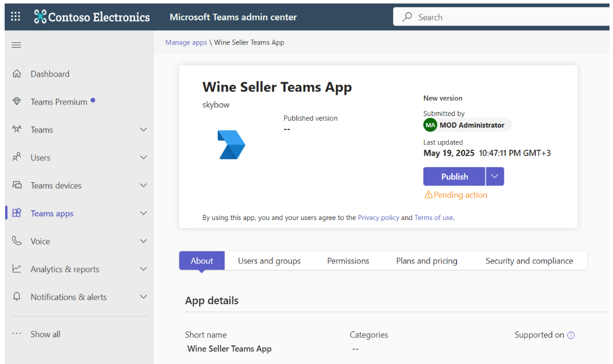Click Microsoft Teams admin center title
The width and height of the screenshot is (613, 364).
coord(233,17)
